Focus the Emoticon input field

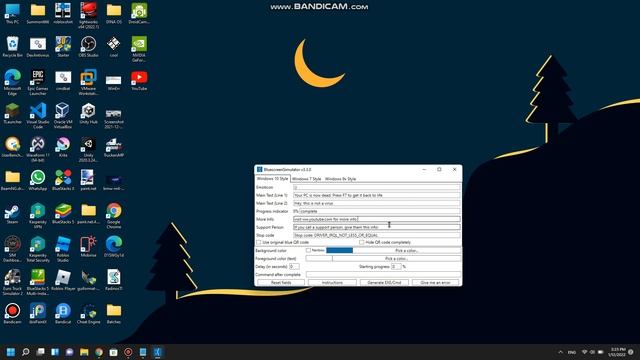[377, 187]
